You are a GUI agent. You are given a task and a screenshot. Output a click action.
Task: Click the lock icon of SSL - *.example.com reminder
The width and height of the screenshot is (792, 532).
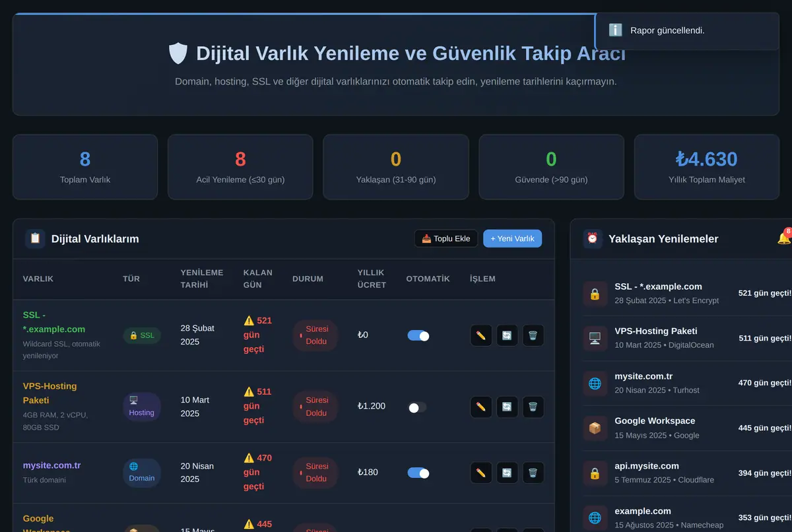[x=595, y=294]
